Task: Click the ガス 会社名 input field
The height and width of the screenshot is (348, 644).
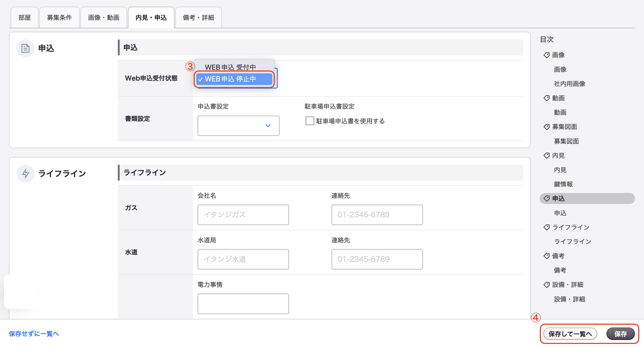Action: click(243, 215)
